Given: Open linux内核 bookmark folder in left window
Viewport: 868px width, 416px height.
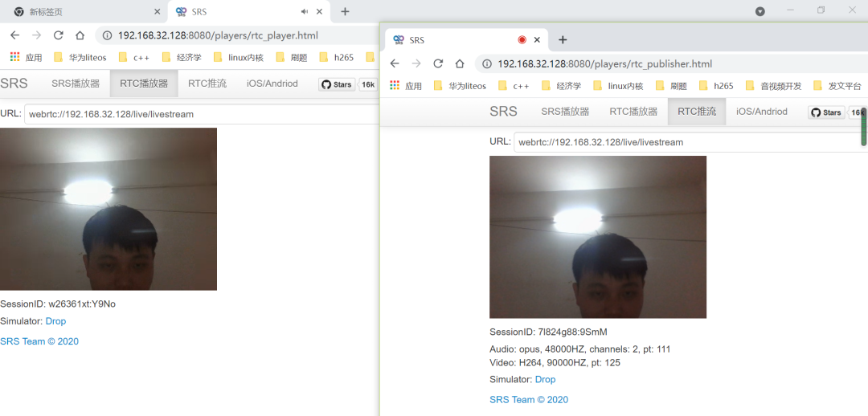Looking at the screenshot, I should (x=239, y=57).
